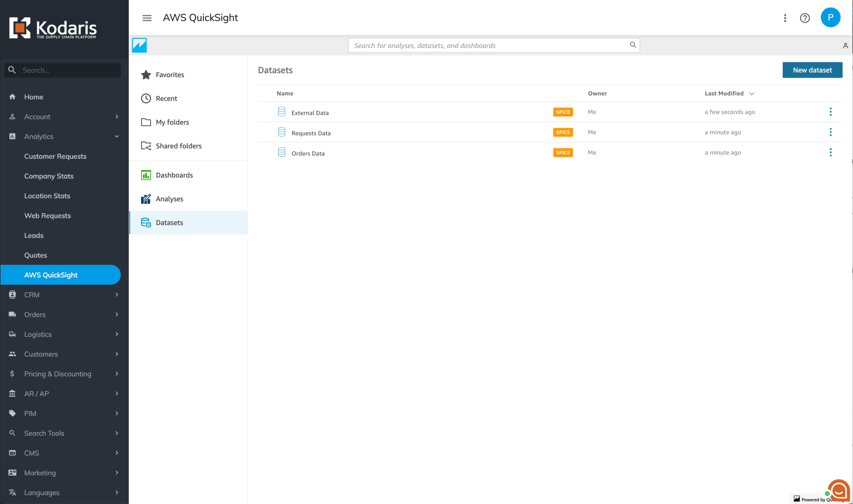Screen dimensions: 853x504
Task: Open Leads page
Action: [x=34, y=235]
